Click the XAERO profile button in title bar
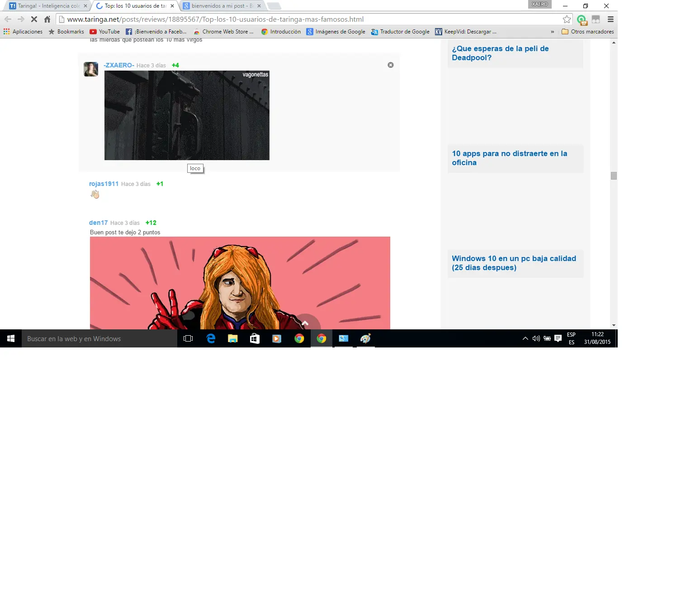The width and height of the screenshot is (700, 599). 540,4
